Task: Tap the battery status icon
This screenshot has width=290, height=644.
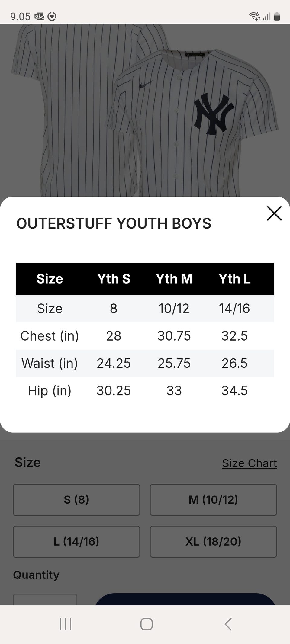Action: (x=277, y=16)
